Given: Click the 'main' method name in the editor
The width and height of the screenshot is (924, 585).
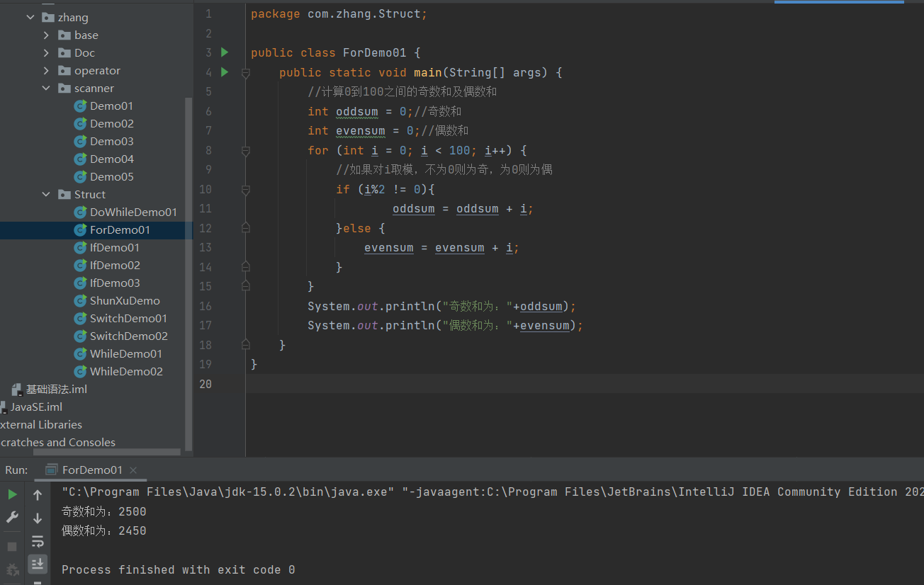Looking at the screenshot, I should pyautogui.click(x=428, y=72).
